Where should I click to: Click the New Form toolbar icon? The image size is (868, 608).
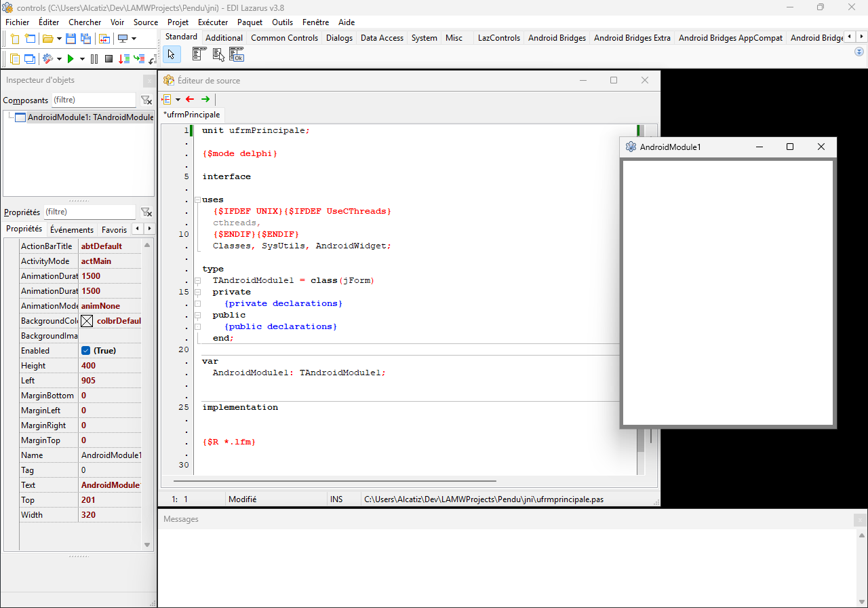[30, 39]
